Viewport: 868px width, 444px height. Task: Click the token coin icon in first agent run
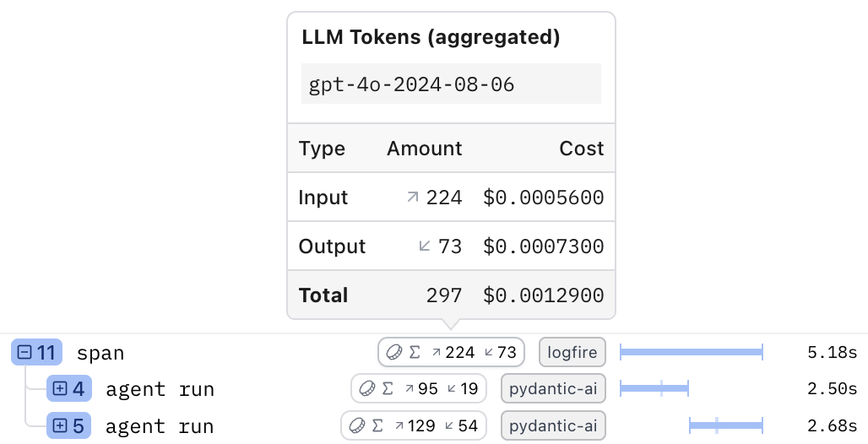[367, 389]
